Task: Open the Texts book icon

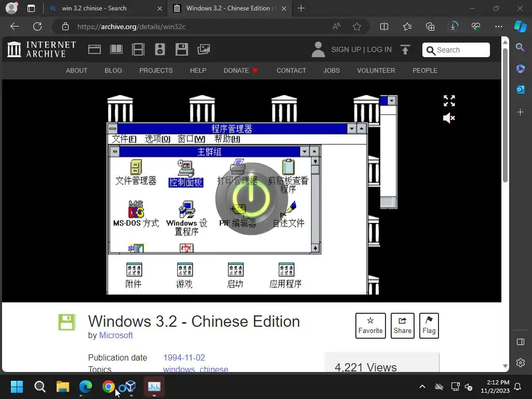Action: point(116,49)
